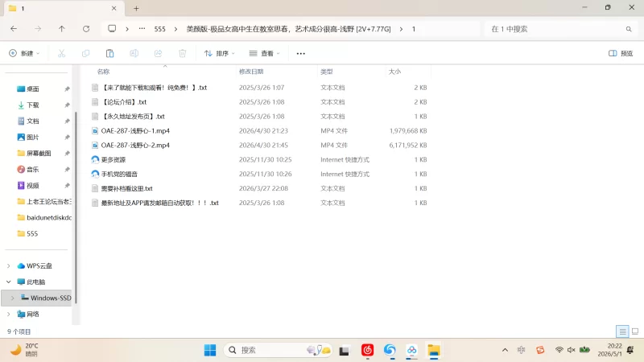Go up one folder level
Screen dimensions: 644x362
tap(62, 29)
